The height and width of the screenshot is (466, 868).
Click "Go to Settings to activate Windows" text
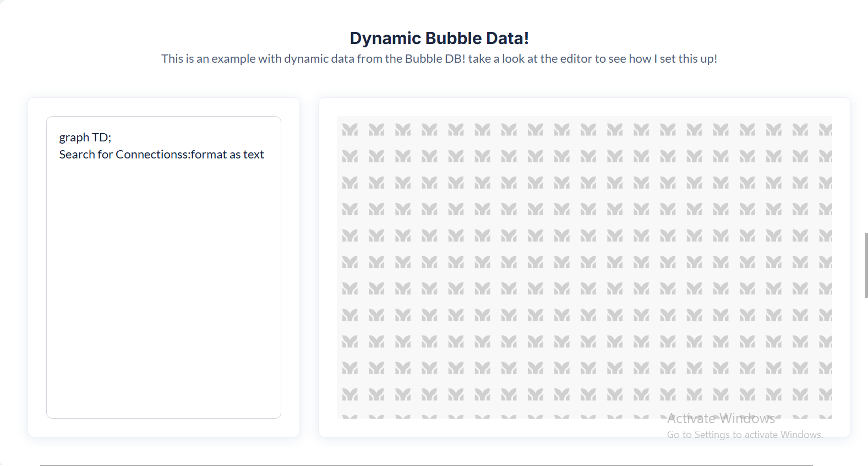pos(745,435)
